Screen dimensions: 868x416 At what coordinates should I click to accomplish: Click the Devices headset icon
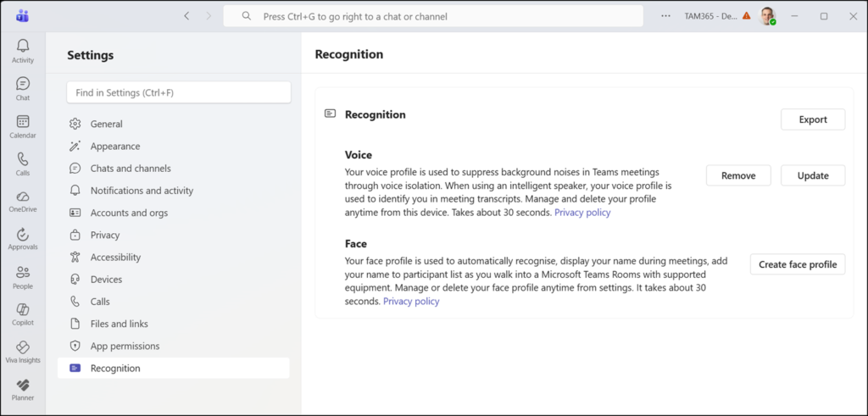[75, 280]
